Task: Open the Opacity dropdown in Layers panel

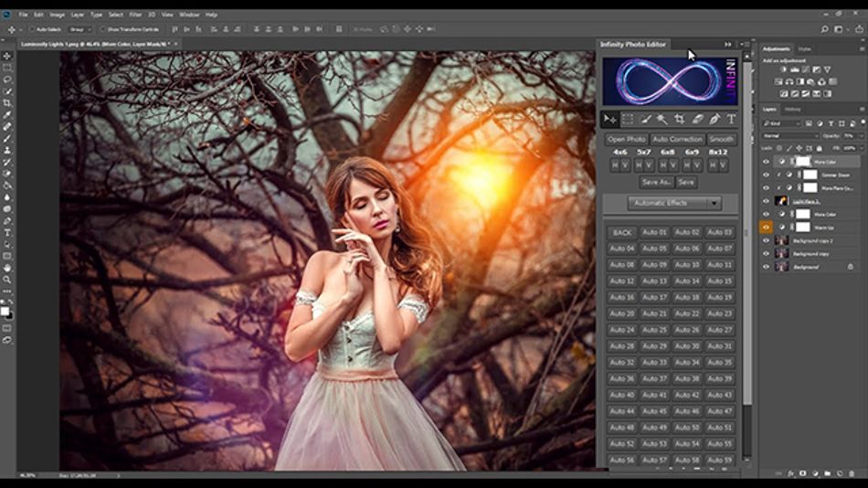Action: [x=859, y=135]
